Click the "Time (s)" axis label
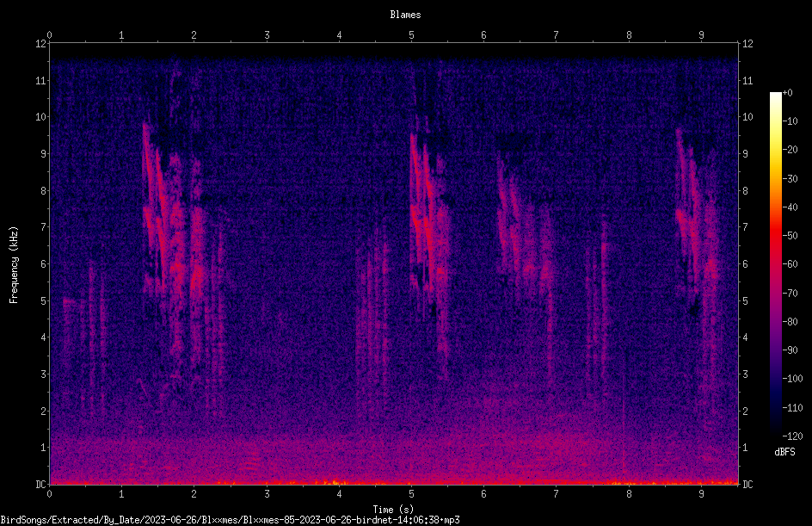This screenshot has height=526, width=812. click(x=393, y=510)
